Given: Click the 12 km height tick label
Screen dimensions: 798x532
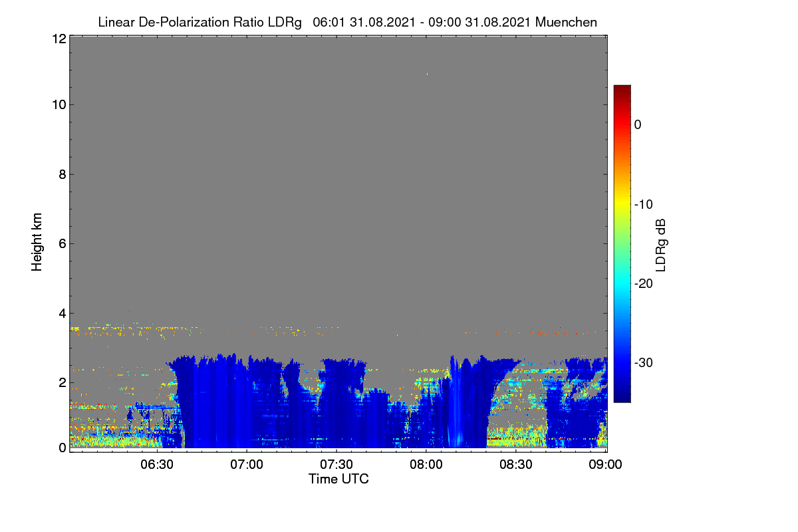Looking at the screenshot, I should (x=58, y=39).
